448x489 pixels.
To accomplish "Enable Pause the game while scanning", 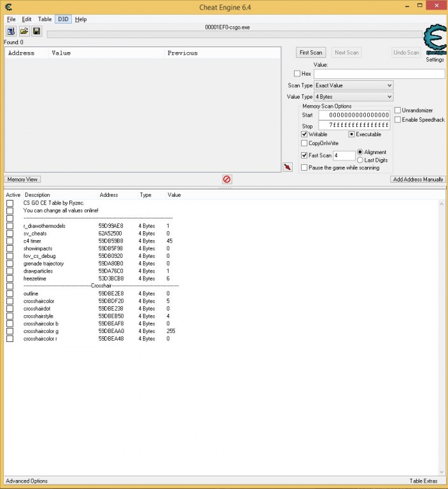I will pos(304,167).
